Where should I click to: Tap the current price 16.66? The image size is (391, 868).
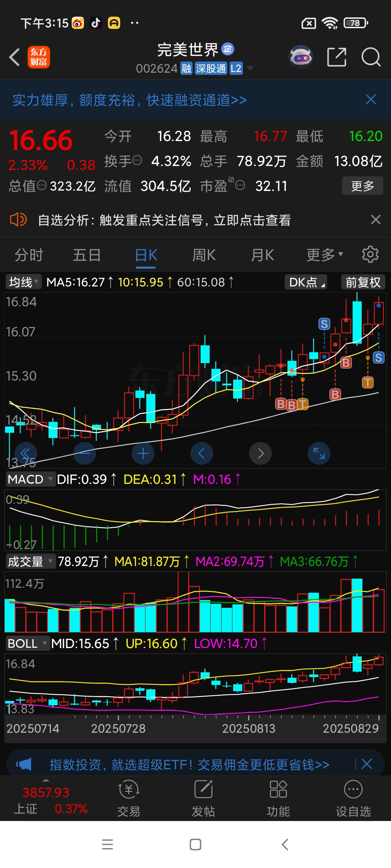click(41, 141)
